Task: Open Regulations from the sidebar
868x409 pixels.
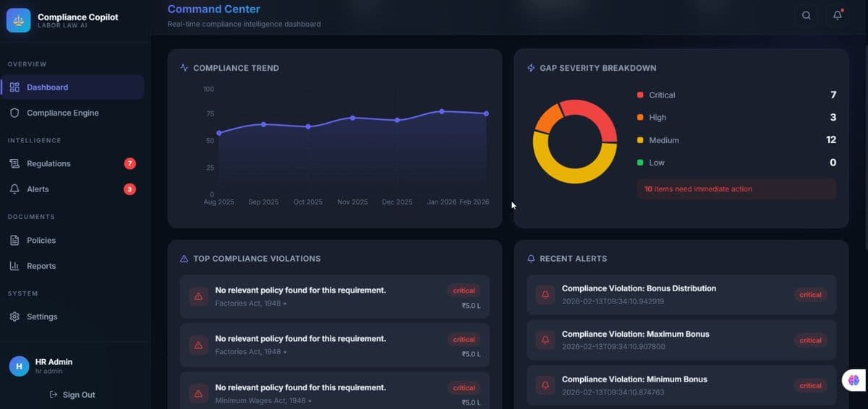Action: click(48, 163)
